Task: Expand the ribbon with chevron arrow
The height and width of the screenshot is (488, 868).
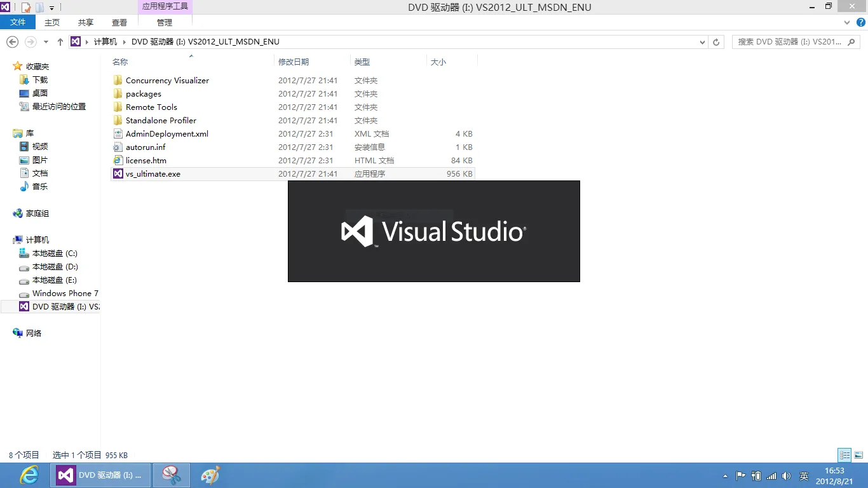Action: pyautogui.click(x=846, y=22)
